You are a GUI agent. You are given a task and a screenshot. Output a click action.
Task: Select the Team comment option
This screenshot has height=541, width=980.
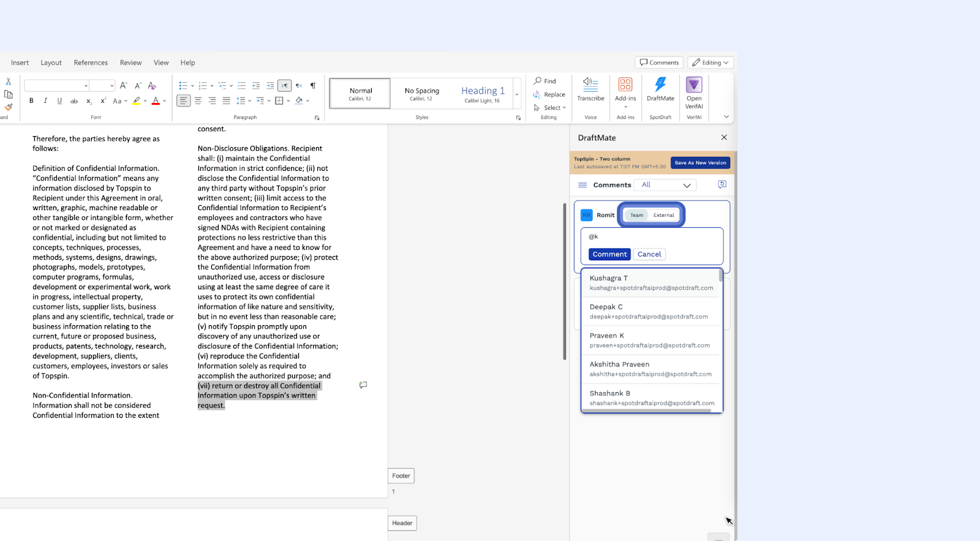click(x=637, y=215)
